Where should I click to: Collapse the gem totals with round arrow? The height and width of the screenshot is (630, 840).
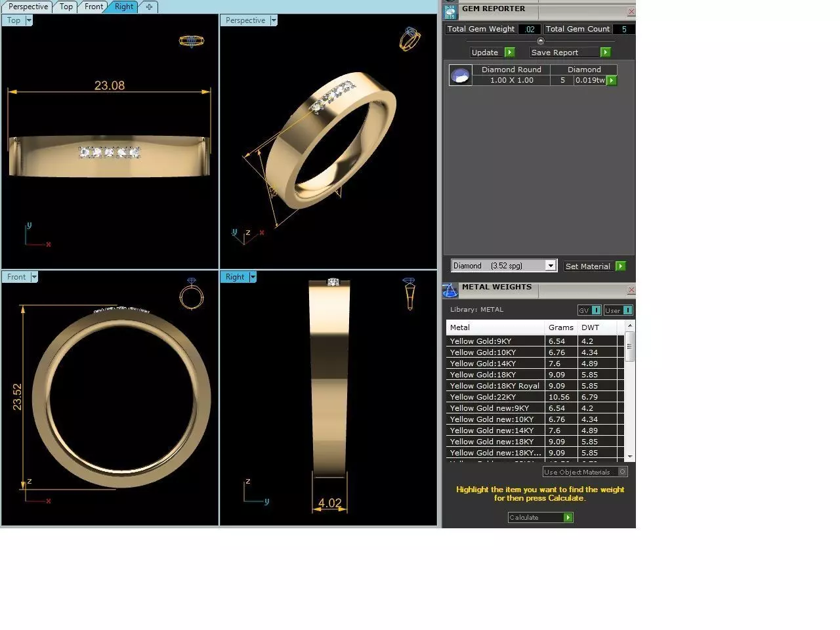pos(541,41)
